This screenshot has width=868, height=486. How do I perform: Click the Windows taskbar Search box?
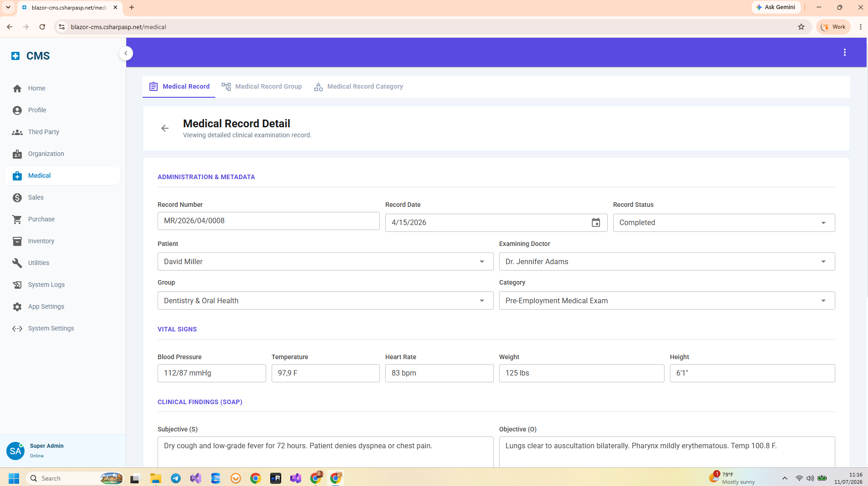coord(75,478)
